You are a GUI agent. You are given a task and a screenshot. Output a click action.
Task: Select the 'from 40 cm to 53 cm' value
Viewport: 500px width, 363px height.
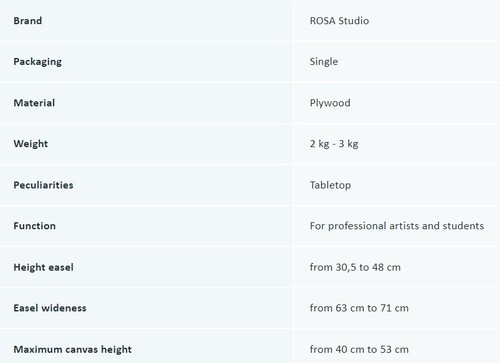[359, 349]
